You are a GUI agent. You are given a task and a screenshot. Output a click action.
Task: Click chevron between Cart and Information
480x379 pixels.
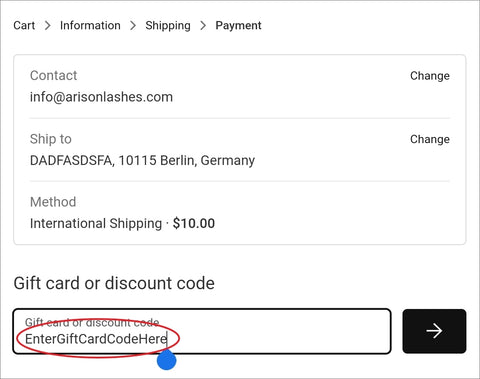(x=48, y=25)
